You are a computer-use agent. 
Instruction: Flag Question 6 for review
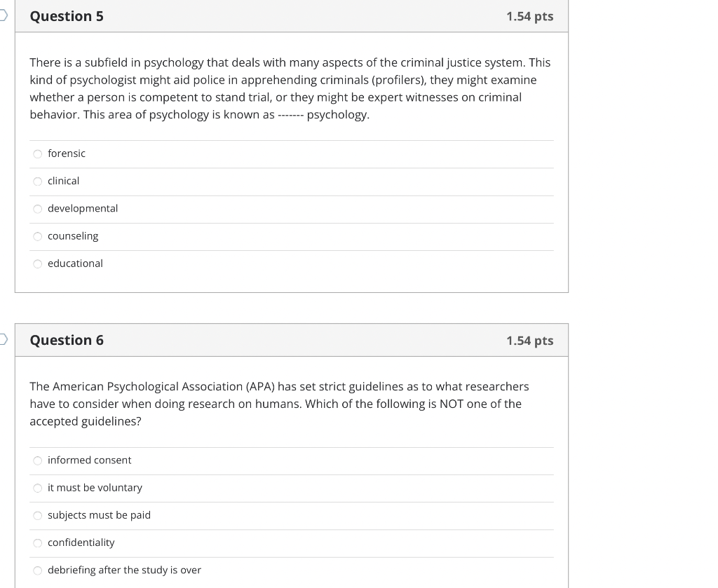(4, 337)
